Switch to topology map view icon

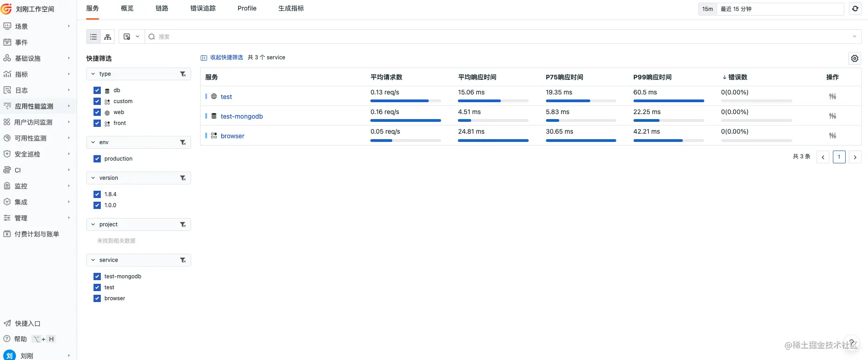pyautogui.click(x=108, y=37)
